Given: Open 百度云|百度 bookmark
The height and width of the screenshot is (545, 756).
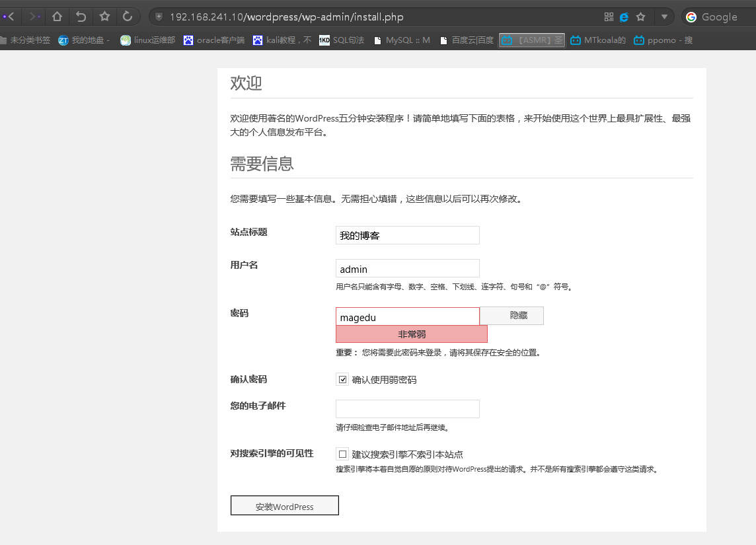Looking at the screenshot, I should coord(467,40).
